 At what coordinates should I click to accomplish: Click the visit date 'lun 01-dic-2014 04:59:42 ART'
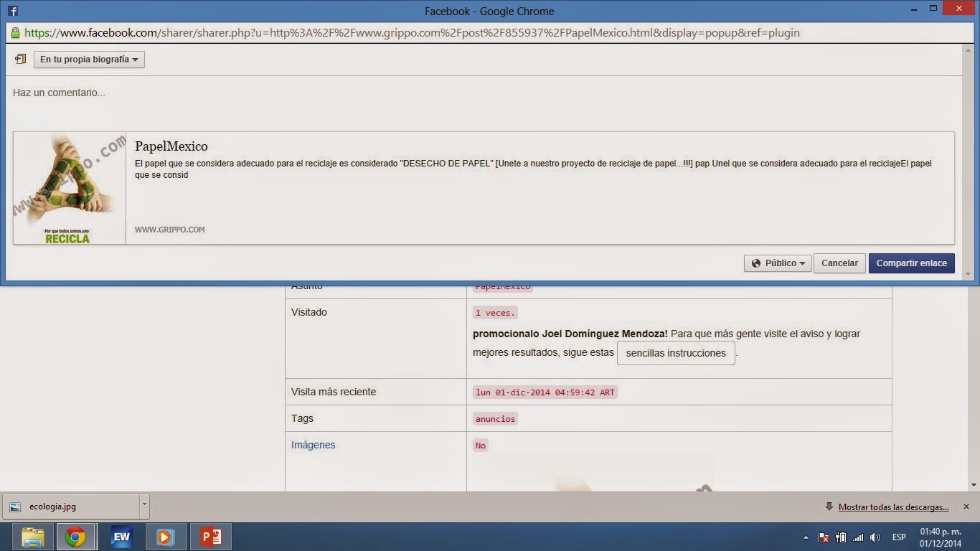(x=545, y=392)
